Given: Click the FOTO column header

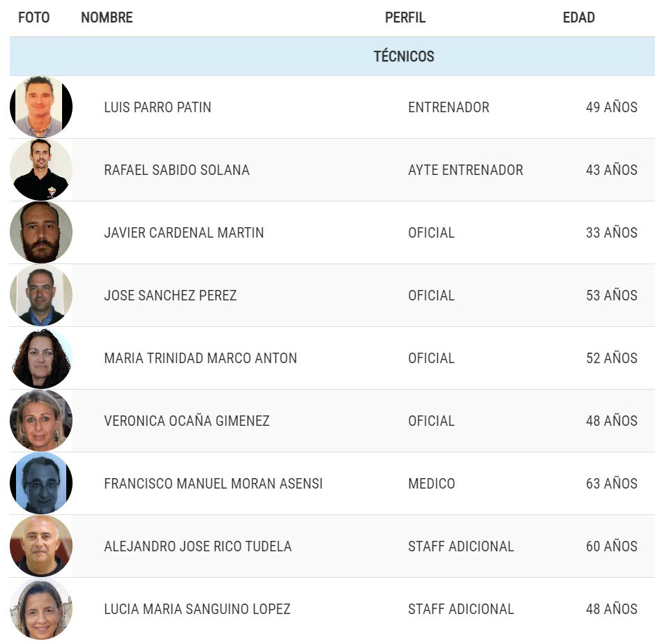Looking at the screenshot, I should 34,17.
